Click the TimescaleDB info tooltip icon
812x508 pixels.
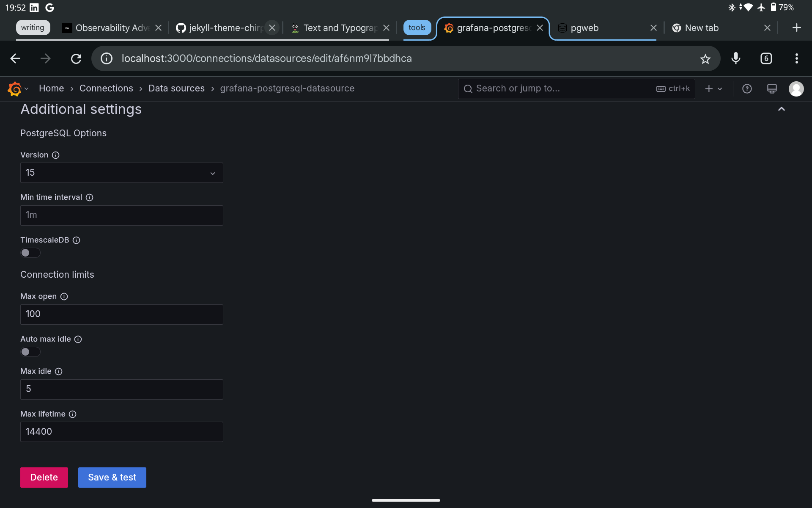pos(76,240)
